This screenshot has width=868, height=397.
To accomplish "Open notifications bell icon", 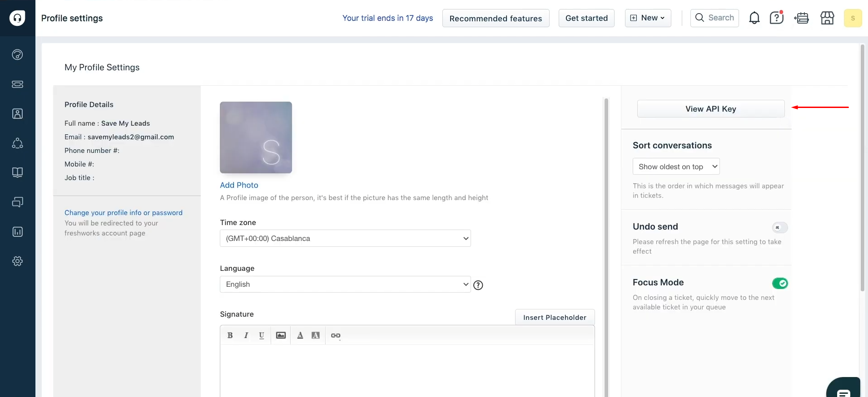I will (x=754, y=18).
